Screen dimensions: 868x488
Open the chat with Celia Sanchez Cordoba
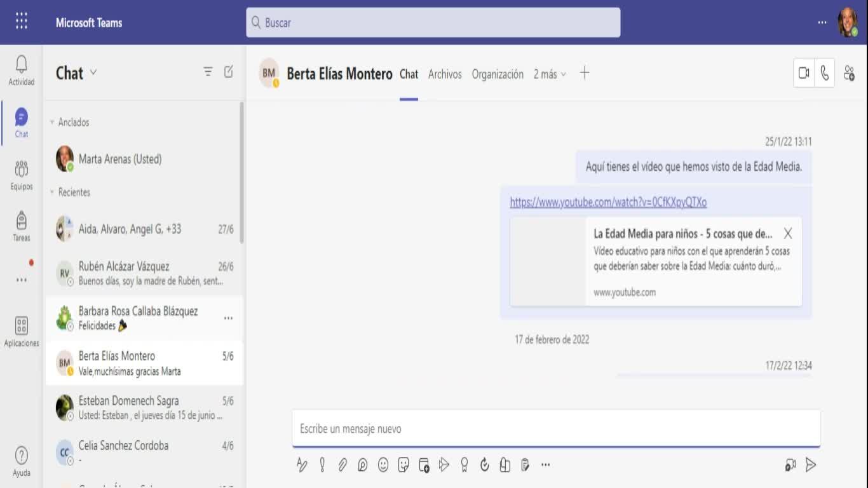pos(144,452)
